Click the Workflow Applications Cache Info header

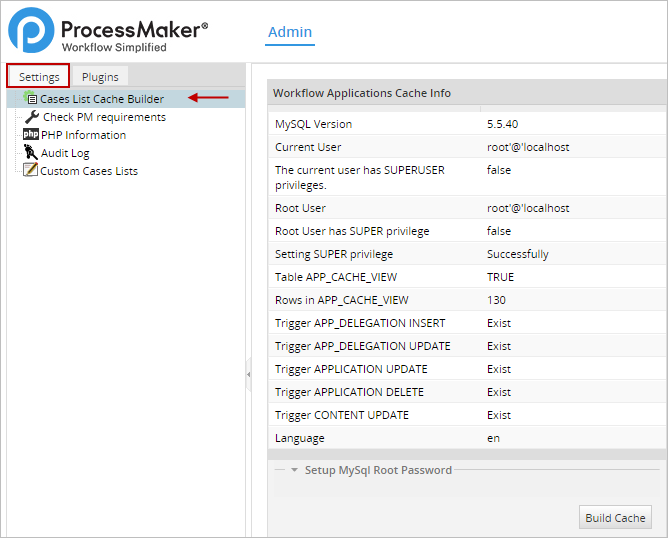click(x=362, y=93)
